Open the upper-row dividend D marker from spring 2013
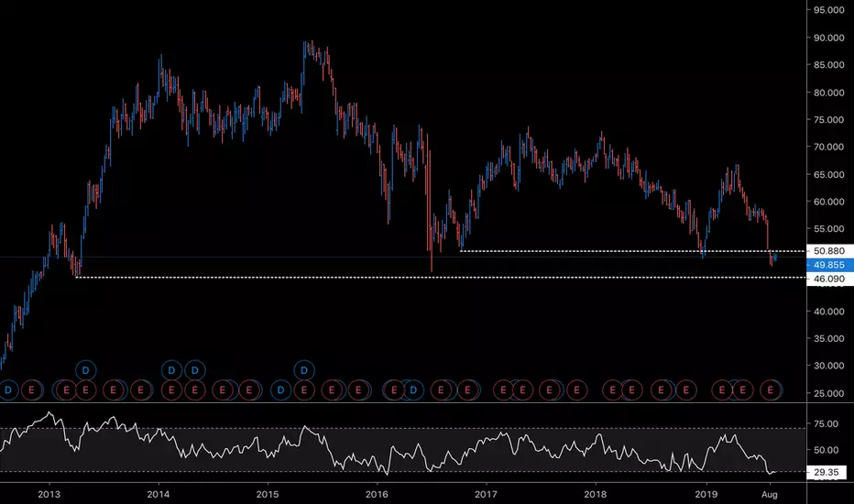The image size is (854, 504). click(85, 370)
